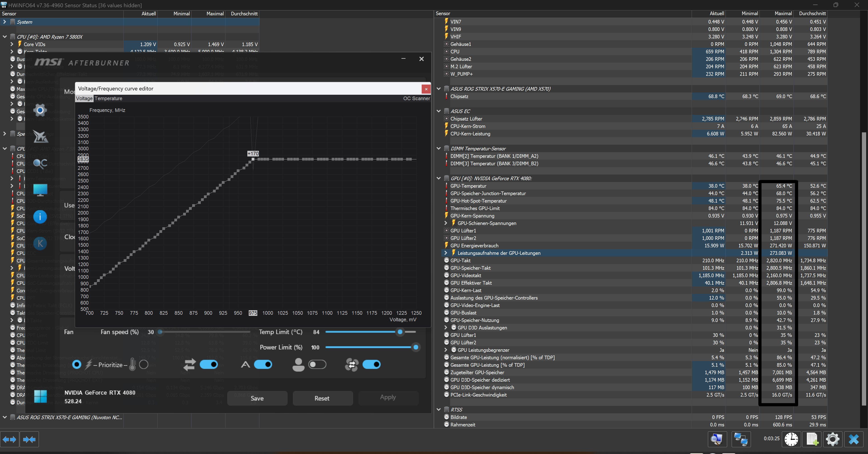The height and width of the screenshot is (454, 868).
Task: Collapse ASUS ROG STRIX X570-E GAMING (AMD X570) group
Action: tap(439, 89)
